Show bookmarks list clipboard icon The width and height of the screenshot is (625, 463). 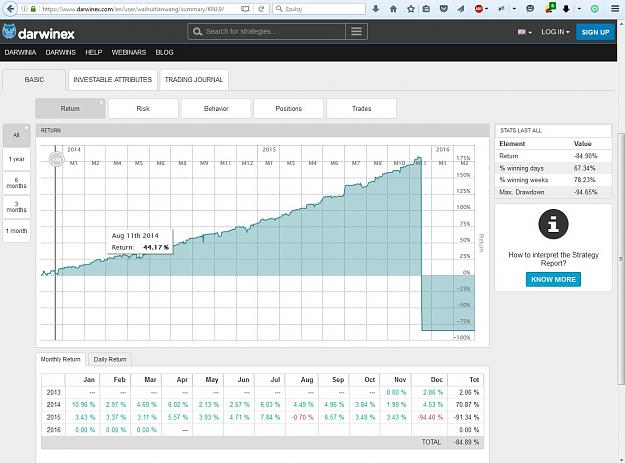(x=426, y=9)
